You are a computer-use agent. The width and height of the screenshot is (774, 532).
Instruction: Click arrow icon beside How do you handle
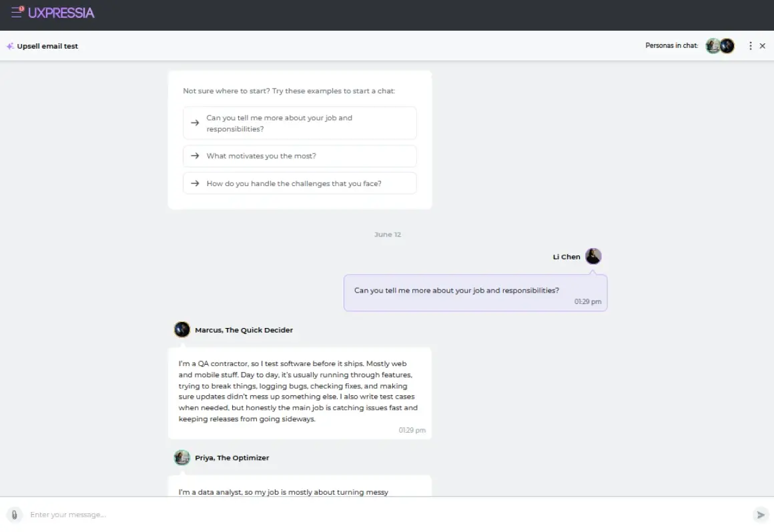tap(195, 183)
